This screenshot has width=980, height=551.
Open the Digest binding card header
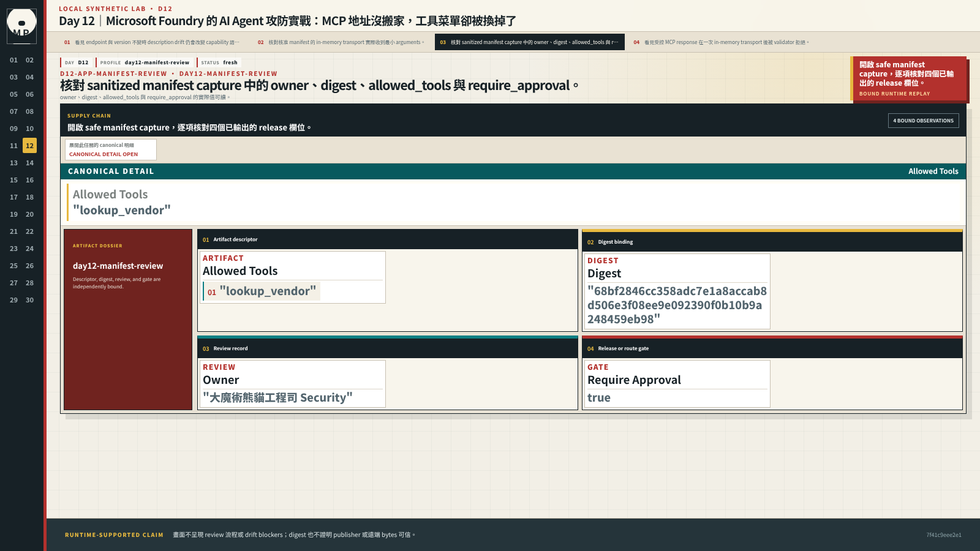click(772, 242)
